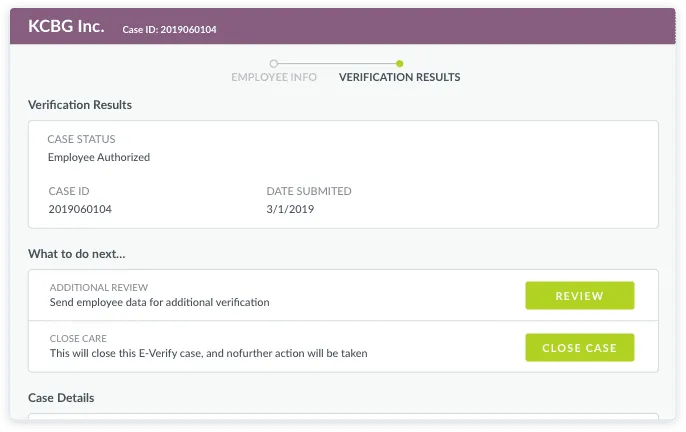Image resolution: width=686 pixels, height=432 pixels.
Task: Click the Case ID in the purple header
Action: [169, 29]
